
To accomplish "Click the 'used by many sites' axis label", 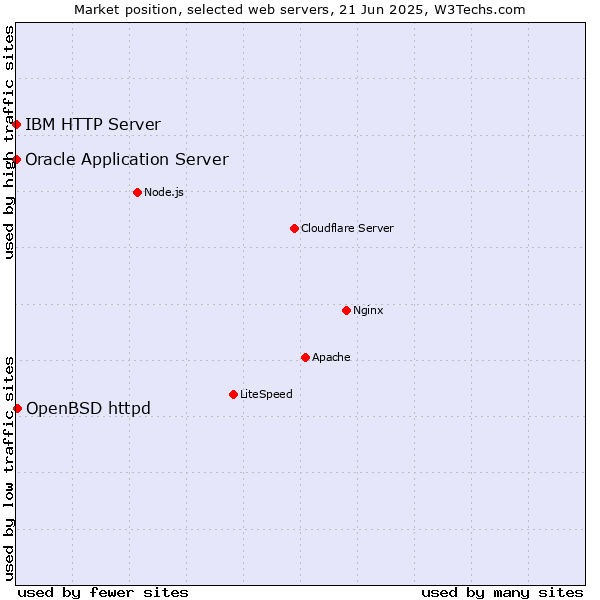I will click(x=502, y=593).
